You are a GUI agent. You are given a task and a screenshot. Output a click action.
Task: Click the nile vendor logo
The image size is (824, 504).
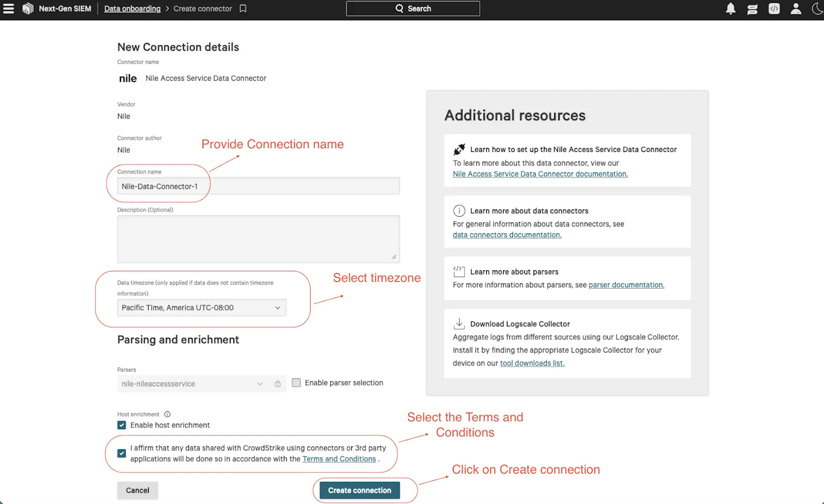click(x=128, y=78)
